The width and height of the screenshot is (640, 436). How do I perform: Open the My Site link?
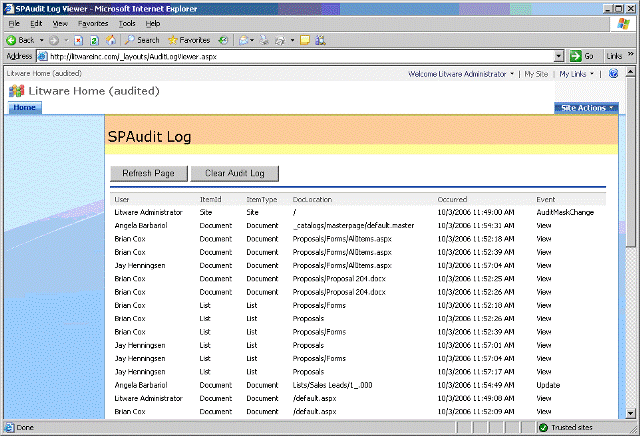pos(536,74)
